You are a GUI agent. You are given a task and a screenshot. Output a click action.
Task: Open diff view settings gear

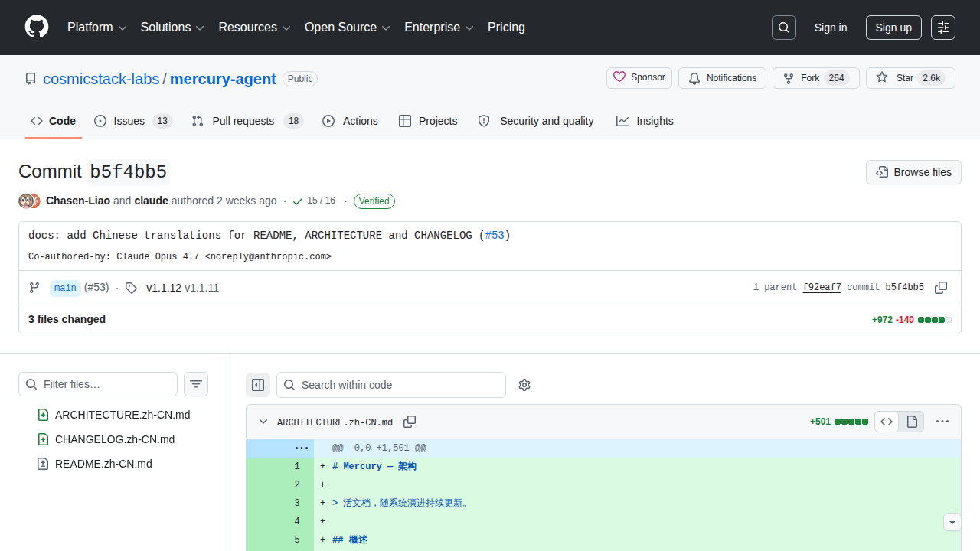(524, 385)
